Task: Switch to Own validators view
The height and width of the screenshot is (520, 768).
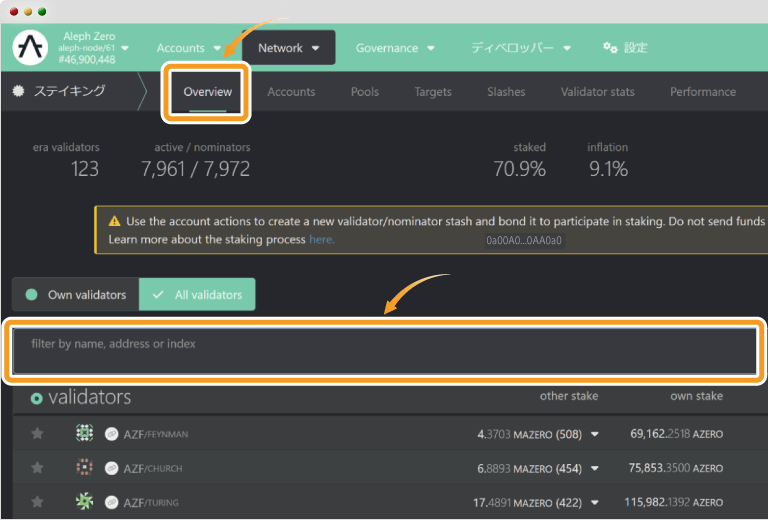Action: tap(76, 295)
